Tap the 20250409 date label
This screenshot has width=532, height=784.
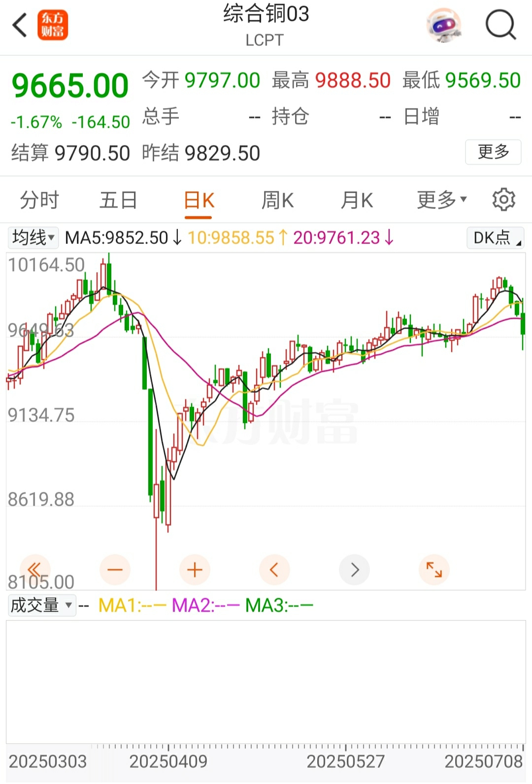click(168, 762)
